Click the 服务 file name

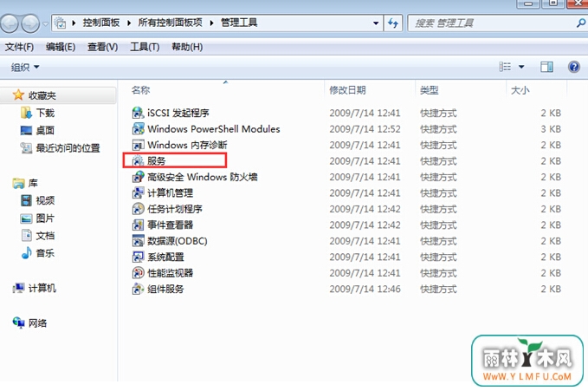pos(157,160)
